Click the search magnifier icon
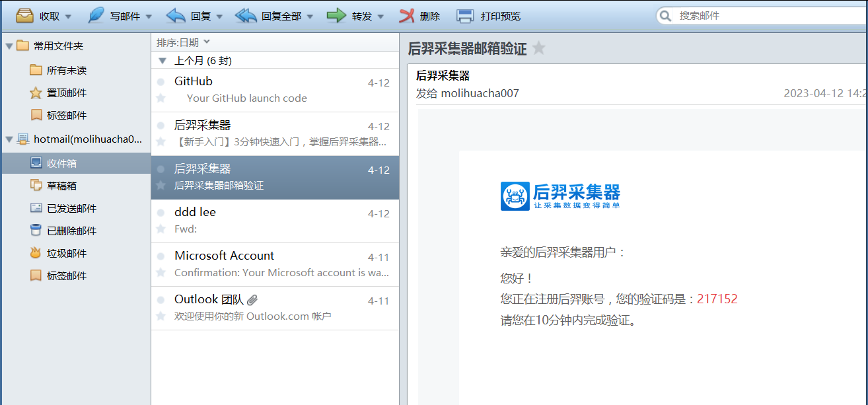This screenshot has width=868, height=405. [x=667, y=15]
